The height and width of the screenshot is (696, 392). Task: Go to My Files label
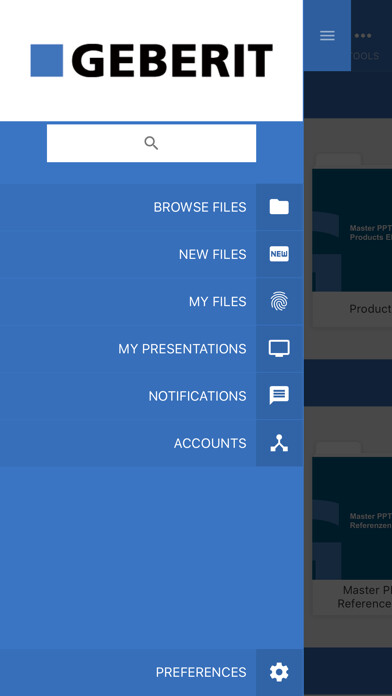[218, 302]
